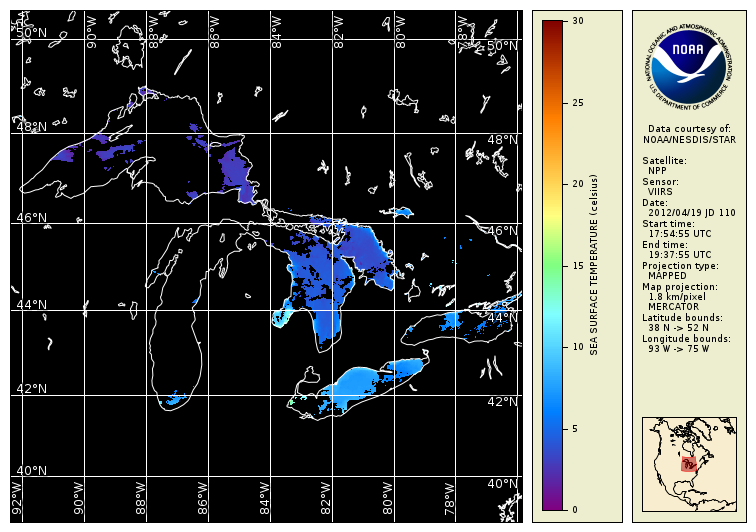Click the '15' tick label on color scale

(578, 266)
